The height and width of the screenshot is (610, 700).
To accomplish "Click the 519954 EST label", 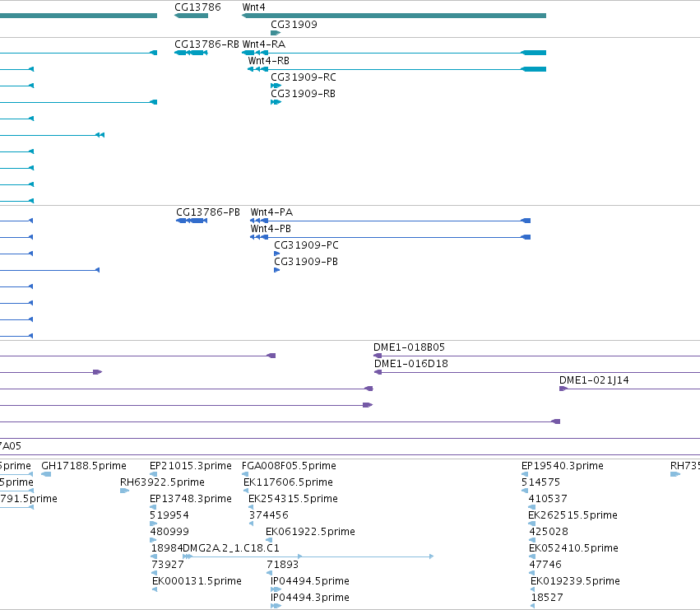I will coord(169,515).
